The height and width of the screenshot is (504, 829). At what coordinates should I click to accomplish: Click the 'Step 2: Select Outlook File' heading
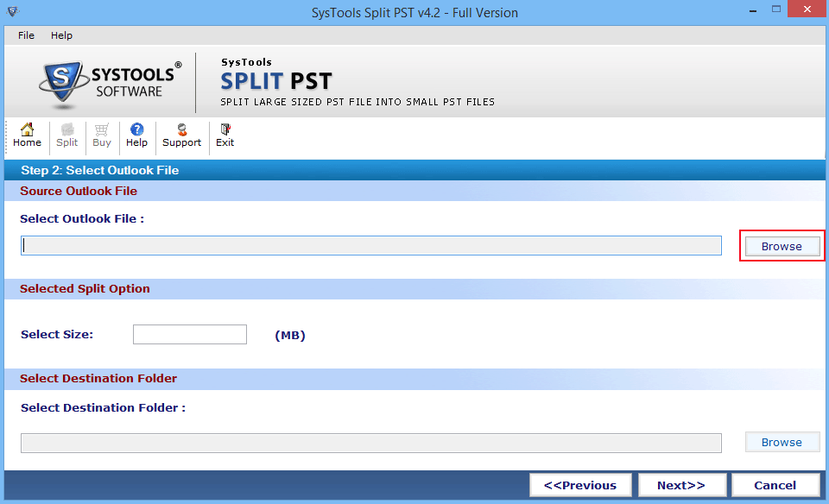(100, 170)
